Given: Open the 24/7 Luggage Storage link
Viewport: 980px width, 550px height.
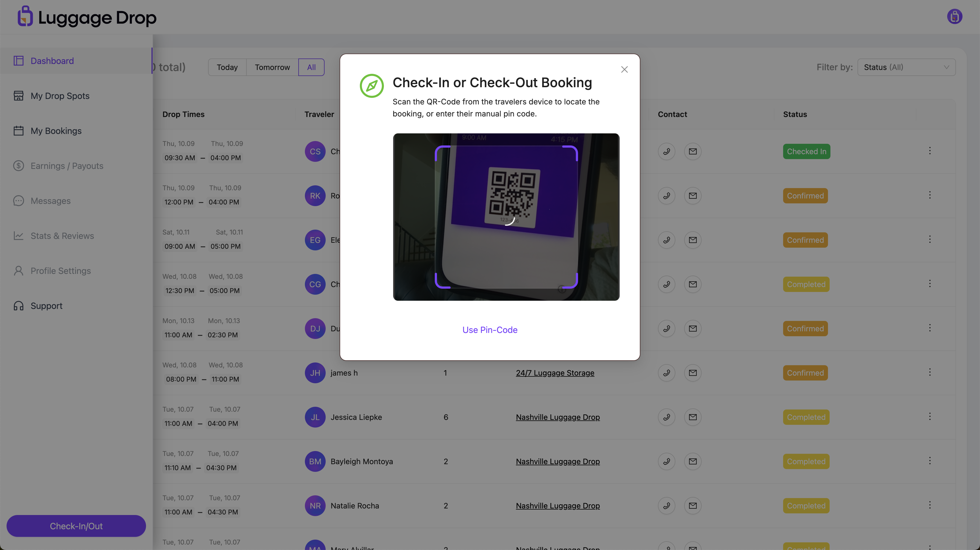Looking at the screenshot, I should 555,373.
